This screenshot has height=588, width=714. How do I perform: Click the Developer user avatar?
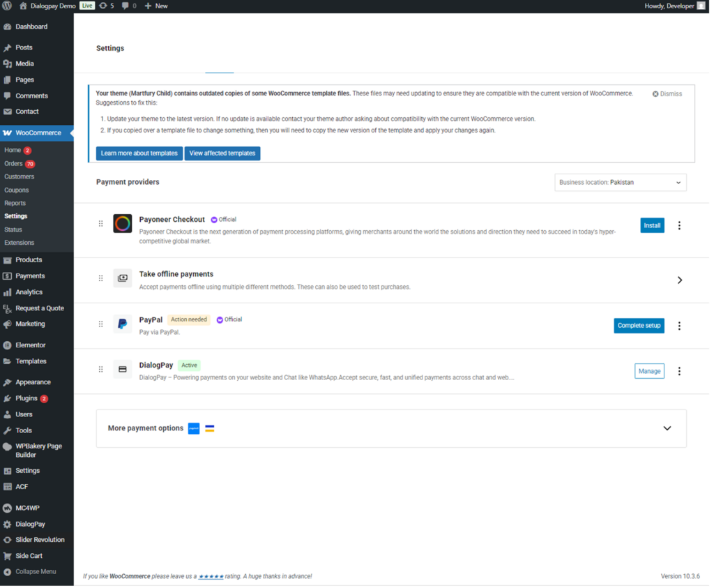pyautogui.click(x=701, y=6)
